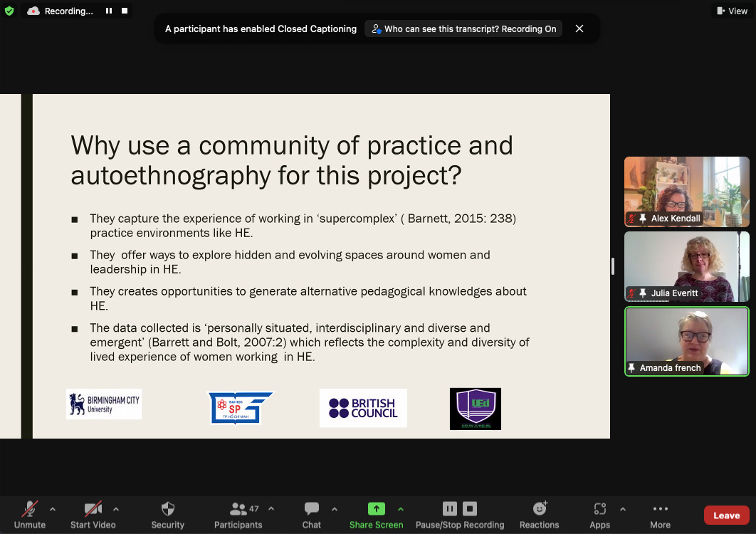Pause recording in the top recording bar
This screenshot has height=534, width=756.
pyautogui.click(x=109, y=11)
